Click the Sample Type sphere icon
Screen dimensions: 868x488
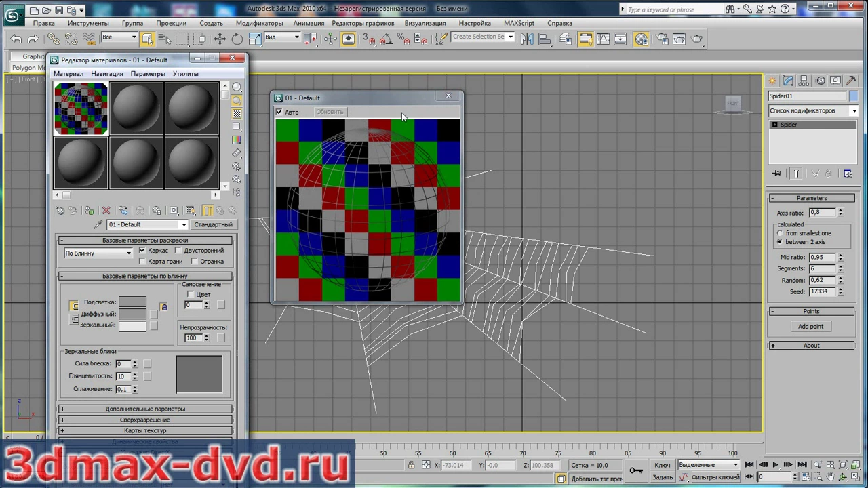pos(237,87)
